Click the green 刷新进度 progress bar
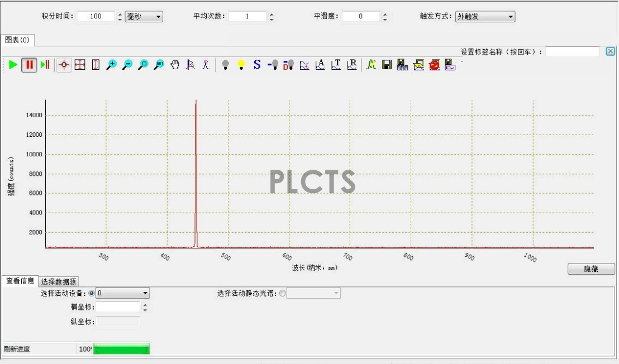The height and width of the screenshot is (364, 619). pyautogui.click(x=122, y=348)
